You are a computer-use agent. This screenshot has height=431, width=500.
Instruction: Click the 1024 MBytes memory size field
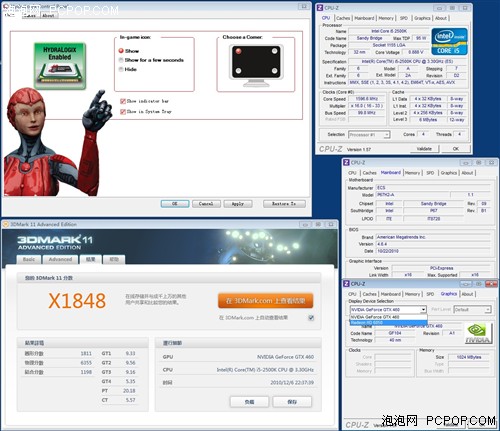(x=469, y=357)
